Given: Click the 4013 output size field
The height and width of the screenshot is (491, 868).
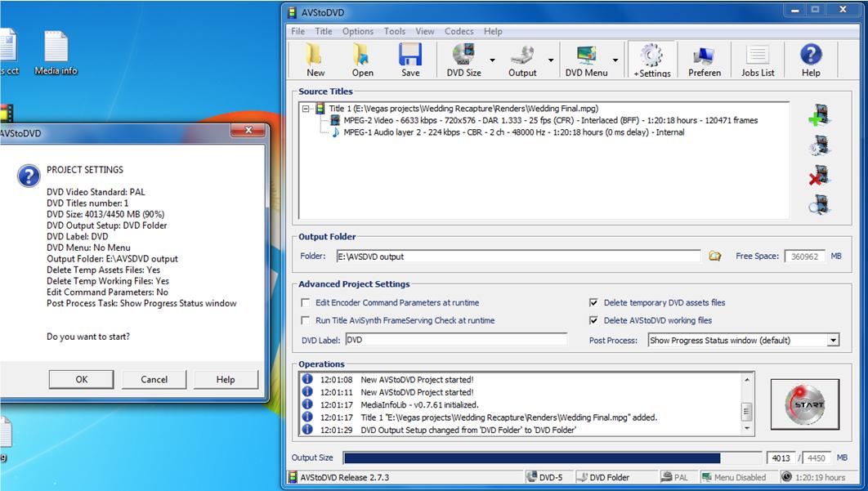Looking at the screenshot, I should tap(781, 458).
